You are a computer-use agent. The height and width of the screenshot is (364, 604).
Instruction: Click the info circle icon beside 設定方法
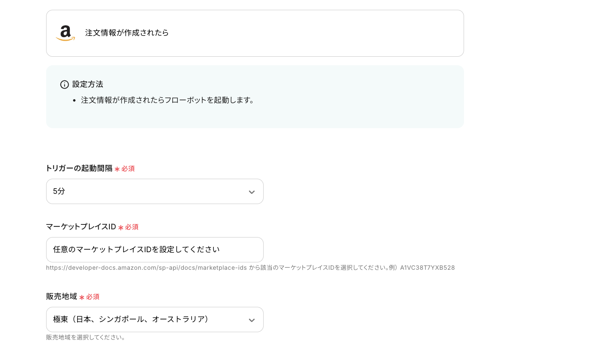click(64, 84)
